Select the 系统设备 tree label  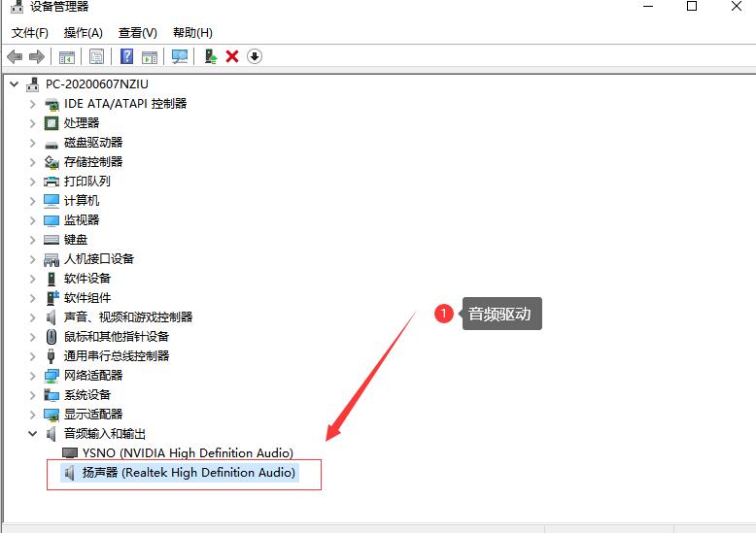(x=87, y=395)
